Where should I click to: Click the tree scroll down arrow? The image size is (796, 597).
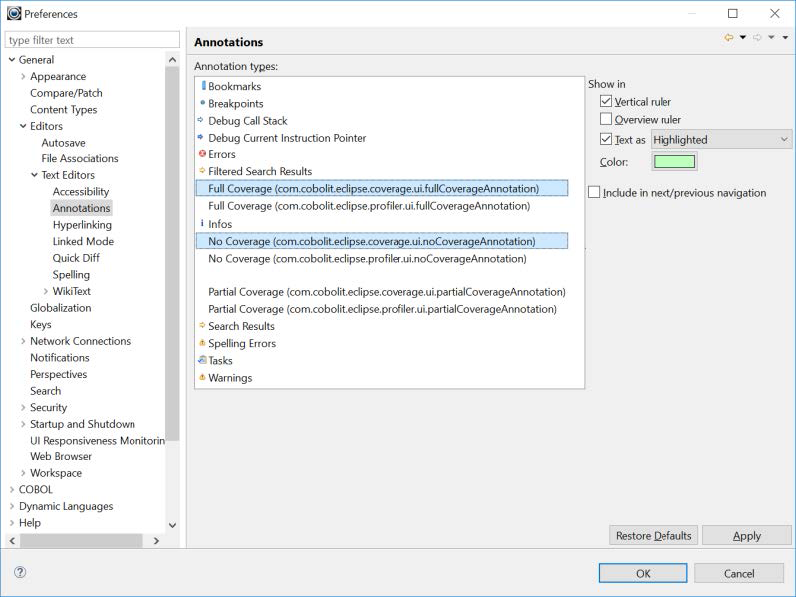pos(173,525)
